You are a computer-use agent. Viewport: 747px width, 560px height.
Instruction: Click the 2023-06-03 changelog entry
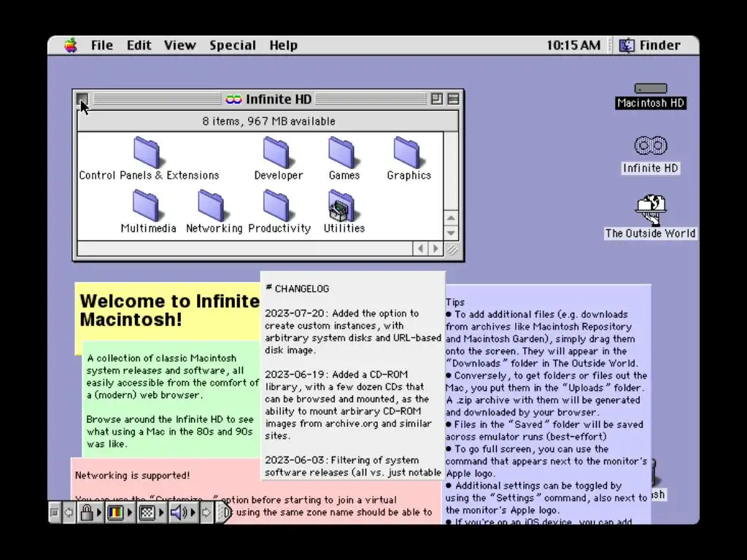[352, 466]
